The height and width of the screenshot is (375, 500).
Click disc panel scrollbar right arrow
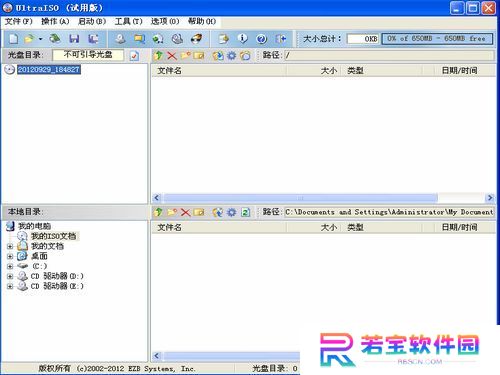click(490, 198)
